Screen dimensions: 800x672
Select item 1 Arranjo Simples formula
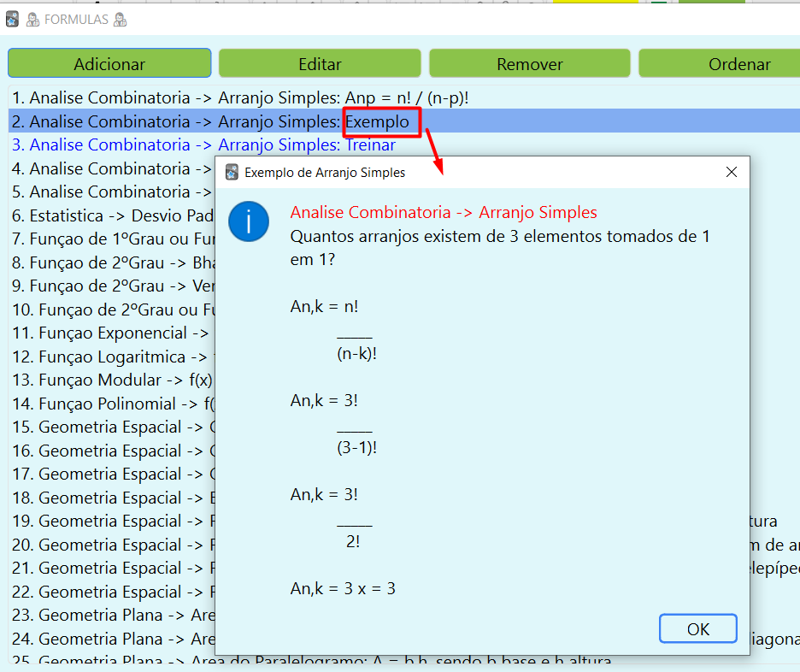[x=240, y=98]
